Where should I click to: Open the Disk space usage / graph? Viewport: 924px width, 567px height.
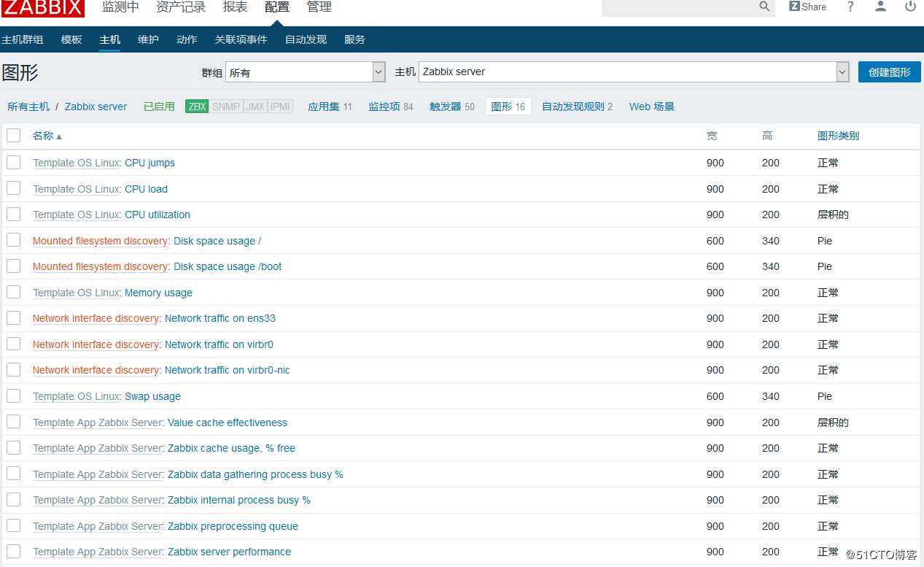(217, 241)
